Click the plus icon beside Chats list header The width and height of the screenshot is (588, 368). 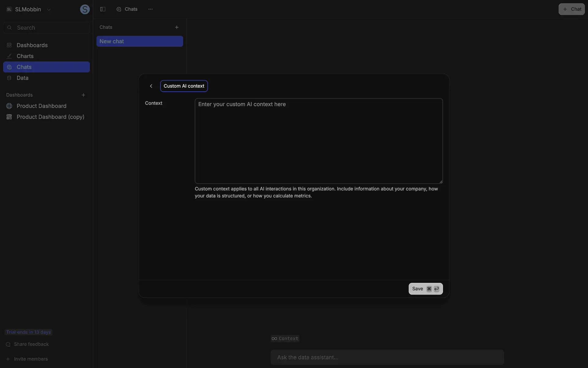coord(177,27)
